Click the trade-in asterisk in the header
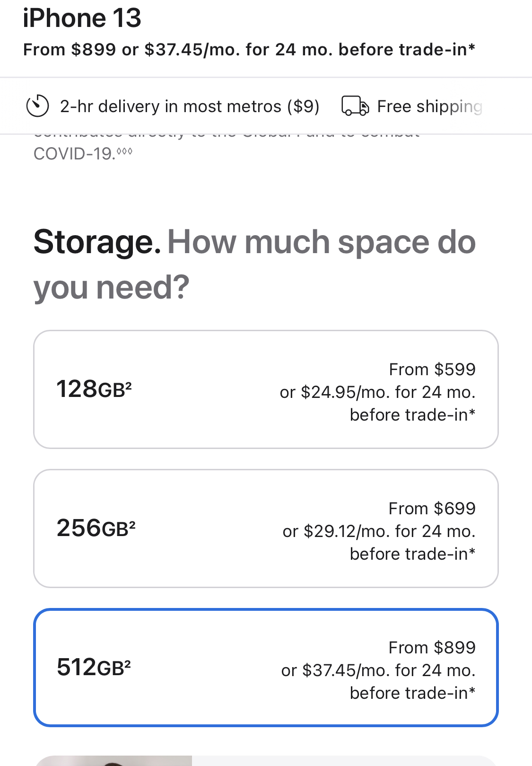Image resolution: width=532 pixels, height=766 pixels. (x=471, y=47)
